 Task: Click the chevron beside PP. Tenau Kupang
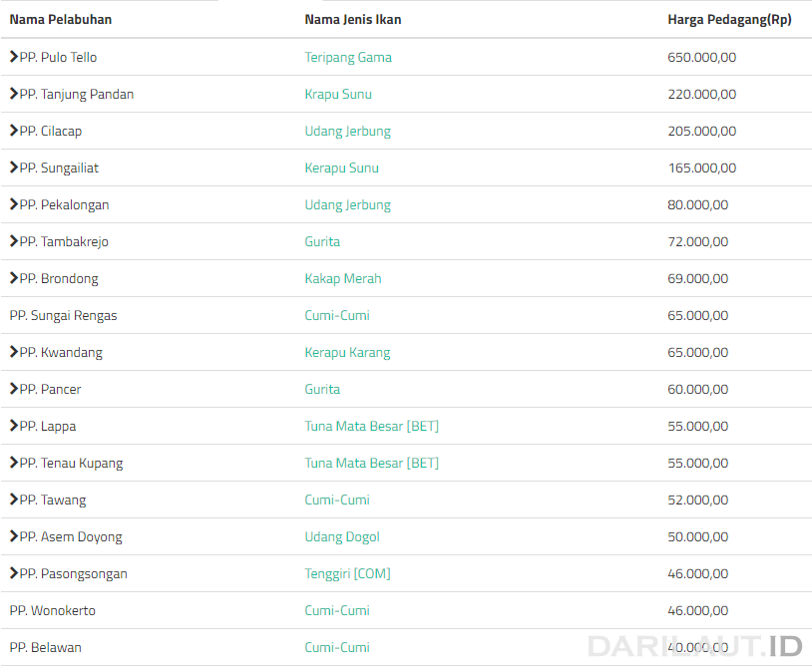pos(14,462)
